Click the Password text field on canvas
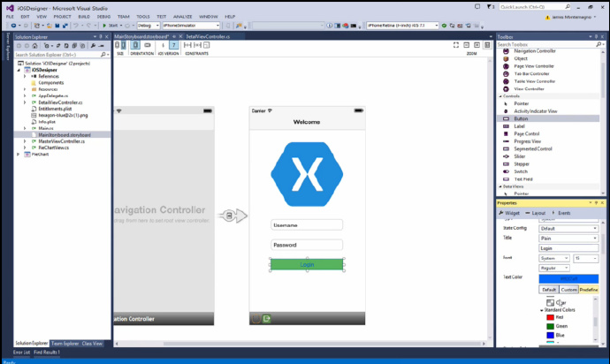Viewport: 610px width, 364px height. point(307,245)
